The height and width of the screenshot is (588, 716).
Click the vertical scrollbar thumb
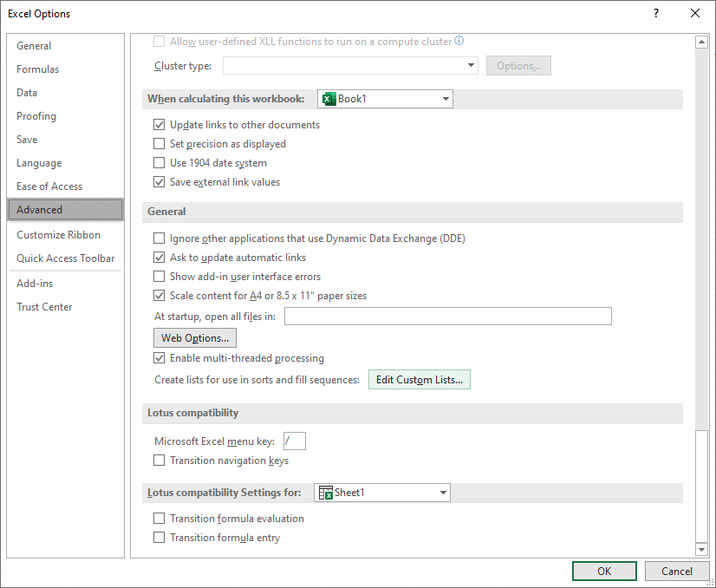pyautogui.click(x=701, y=487)
